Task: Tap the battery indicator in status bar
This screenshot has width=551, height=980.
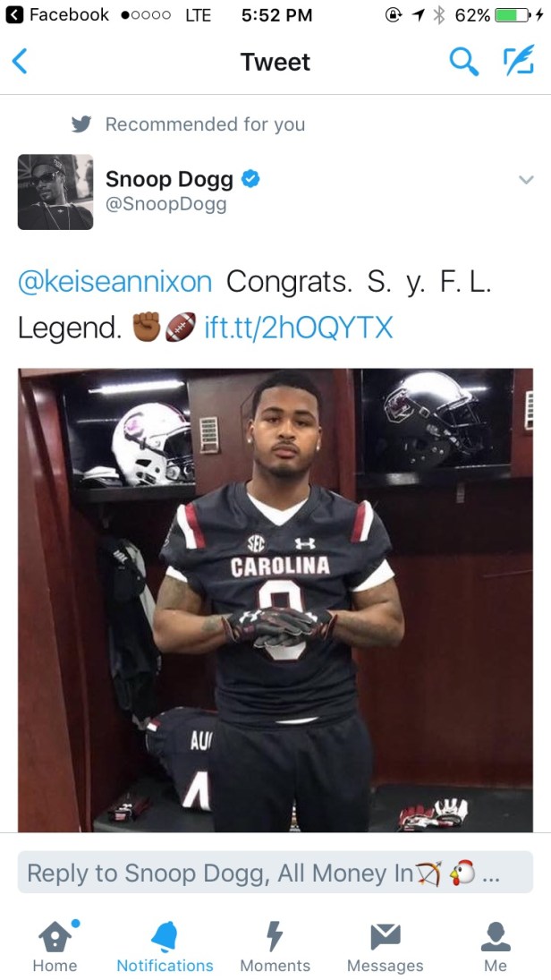Action: point(513,15)
